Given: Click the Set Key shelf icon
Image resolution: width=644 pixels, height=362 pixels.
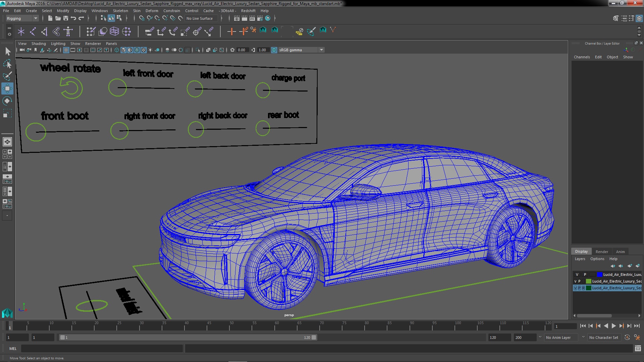Looking at the screenshot, I should (x=231, y=32).
